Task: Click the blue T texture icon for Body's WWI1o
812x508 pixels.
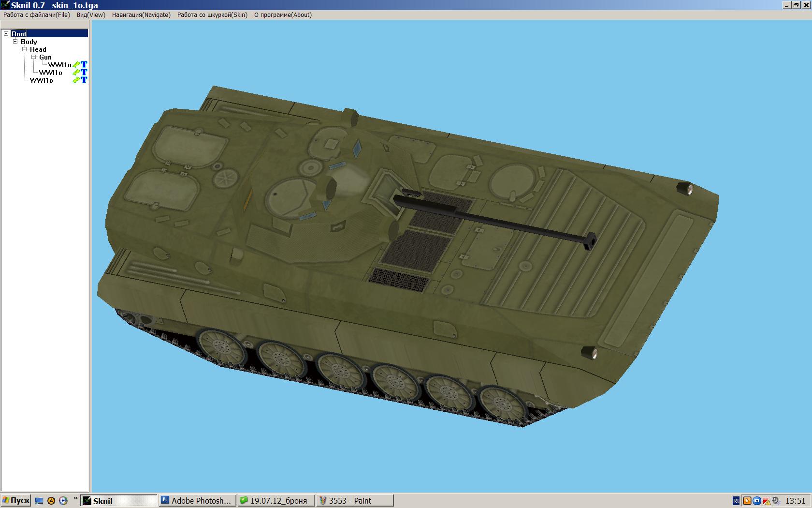Action: [x=84, y=80]
